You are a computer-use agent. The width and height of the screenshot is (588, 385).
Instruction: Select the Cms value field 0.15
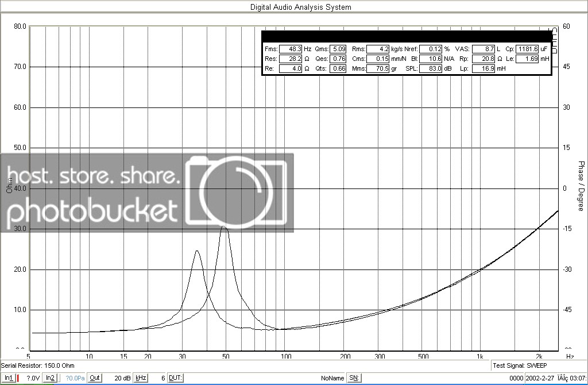378,59
